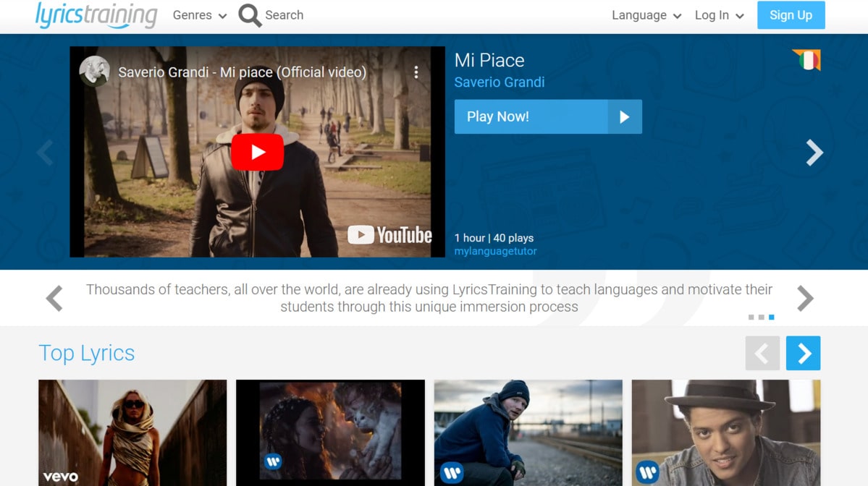Click the Top Lyrics heading
This screenshot has width=868, height=486.
click(87, 354)
